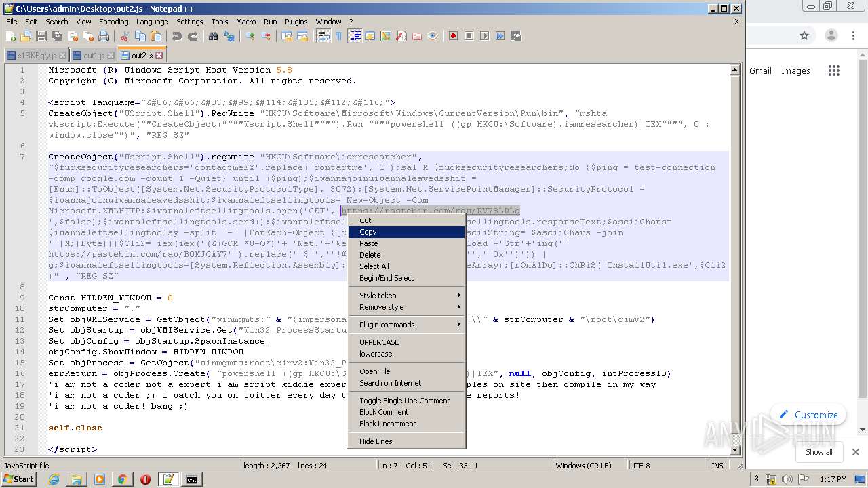Open the Windows Start menu
The height and width of the screenshot is (488, 868).
(18, 479)
